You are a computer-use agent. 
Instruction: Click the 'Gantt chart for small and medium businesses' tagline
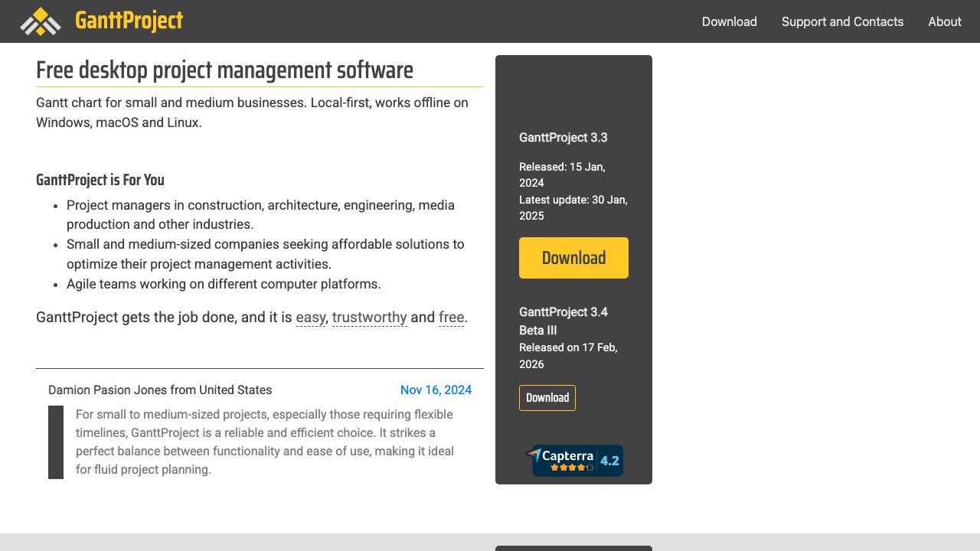tap(252, 112)
